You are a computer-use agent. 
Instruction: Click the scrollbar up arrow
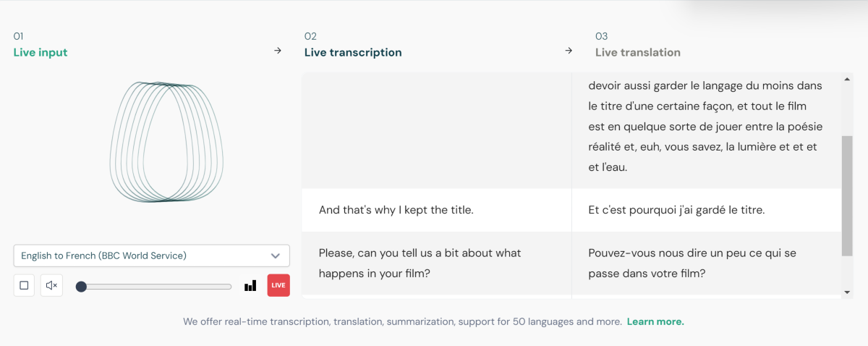(x=847, y=78)
